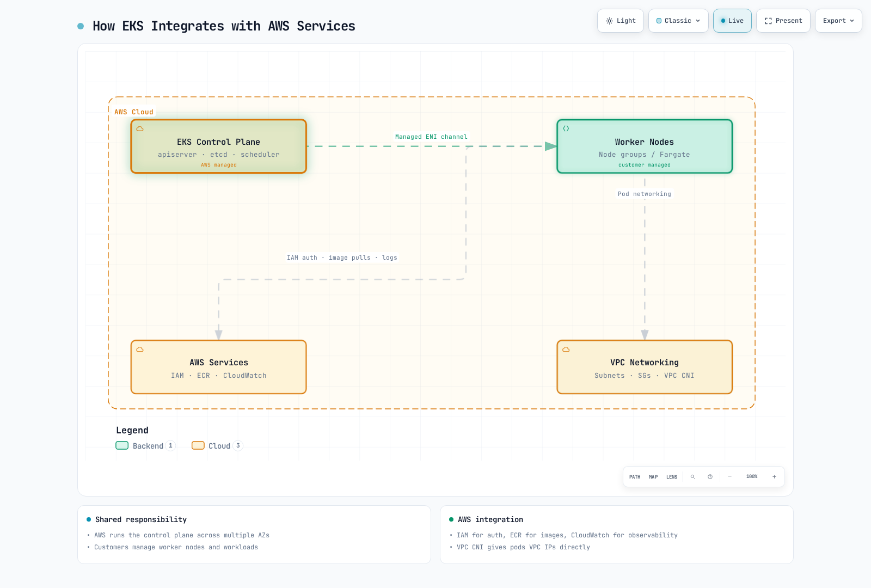Toggle the Cloud legend filter
Image resolution: width=871 pixels, height=588 pixels.
point(217,445)
